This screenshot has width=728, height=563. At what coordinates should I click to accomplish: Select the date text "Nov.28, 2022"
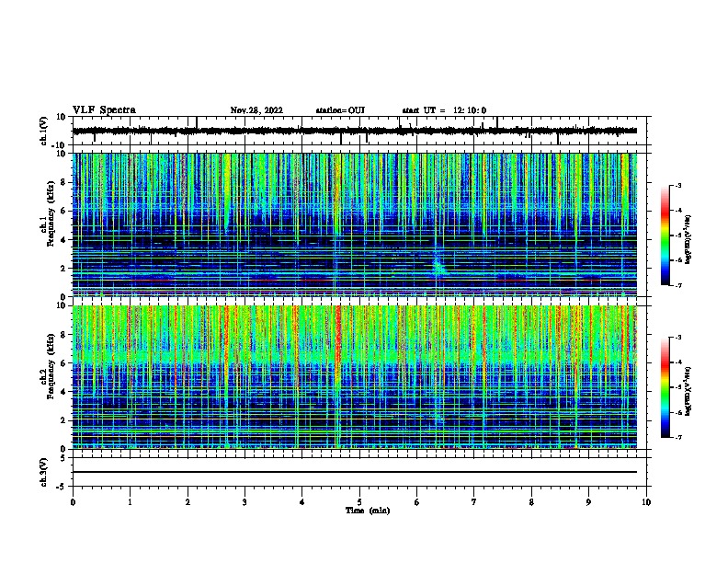tap(256, 110)
